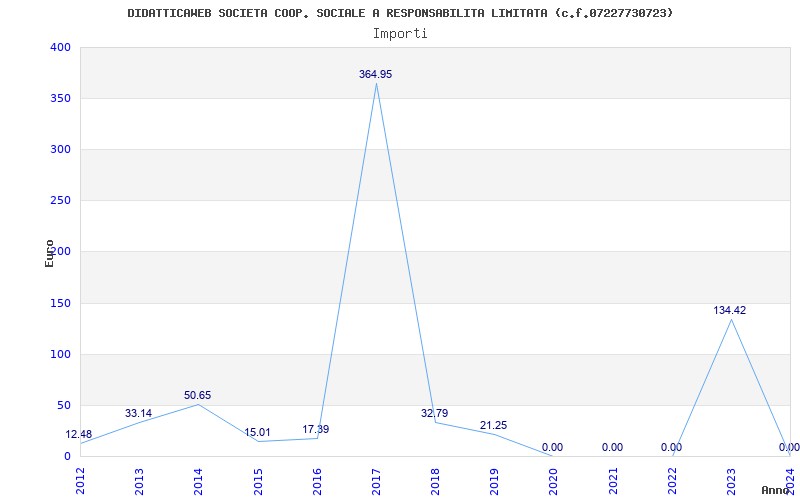This screenshot has width=800, height=500.
Task: Click the 0 y-axis tick label
Action: coord(67,456)
